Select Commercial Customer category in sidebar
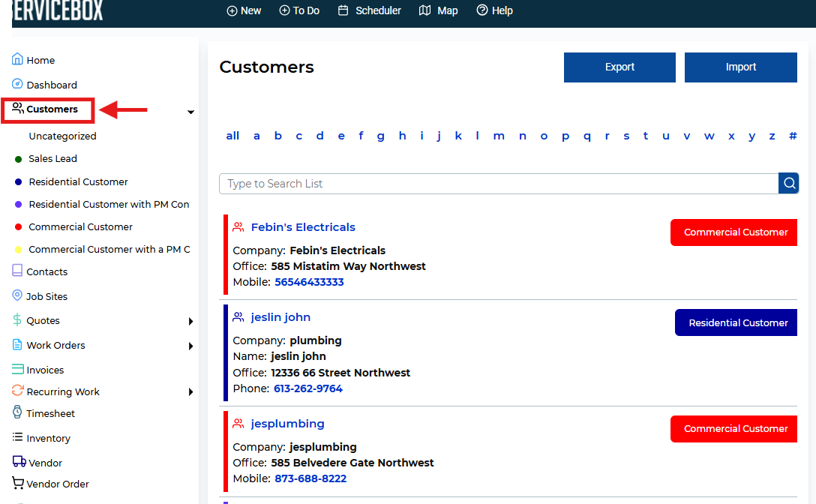This screenshot has height=504, width=816. pyautogui.click(x=81, y=226)
